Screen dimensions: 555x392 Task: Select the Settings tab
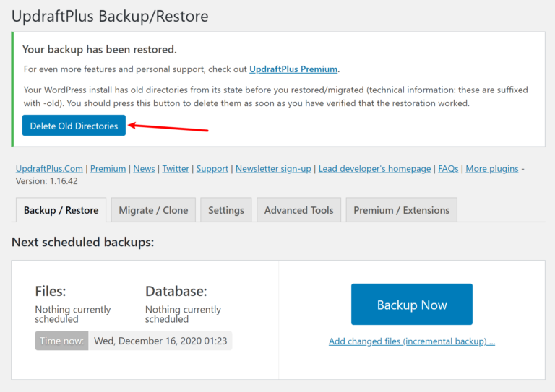click(x=226, y=210)
